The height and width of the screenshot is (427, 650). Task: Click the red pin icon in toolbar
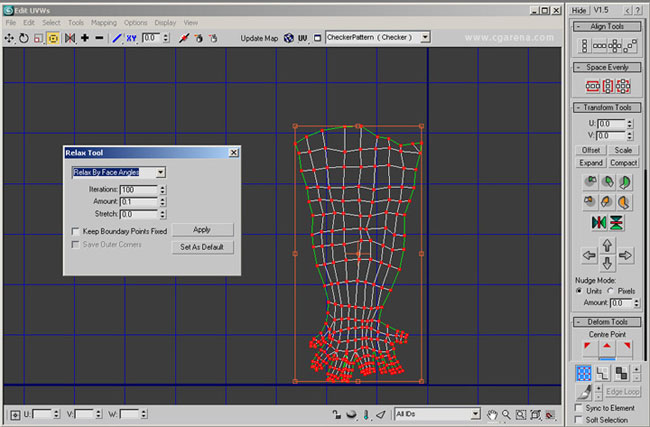184,38
